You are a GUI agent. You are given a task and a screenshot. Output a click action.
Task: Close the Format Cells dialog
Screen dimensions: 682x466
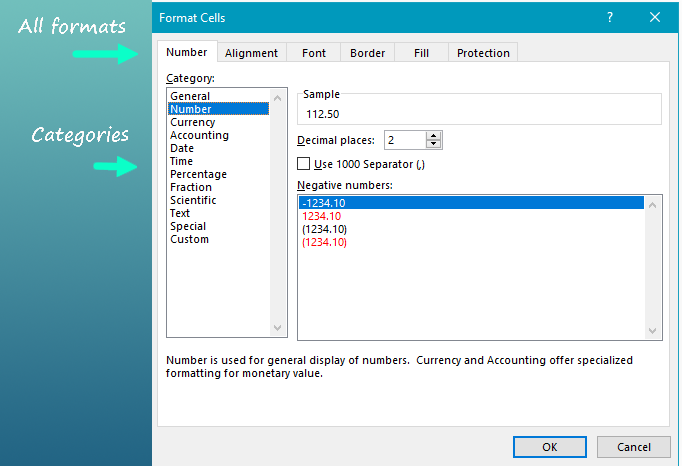pyautogui.click(x=655, y=17)
